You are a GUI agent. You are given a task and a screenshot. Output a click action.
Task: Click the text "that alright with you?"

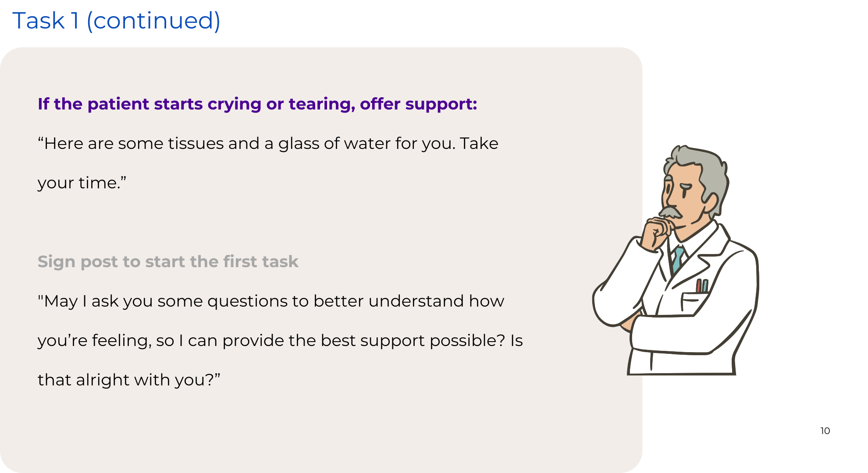pos(129,380)
